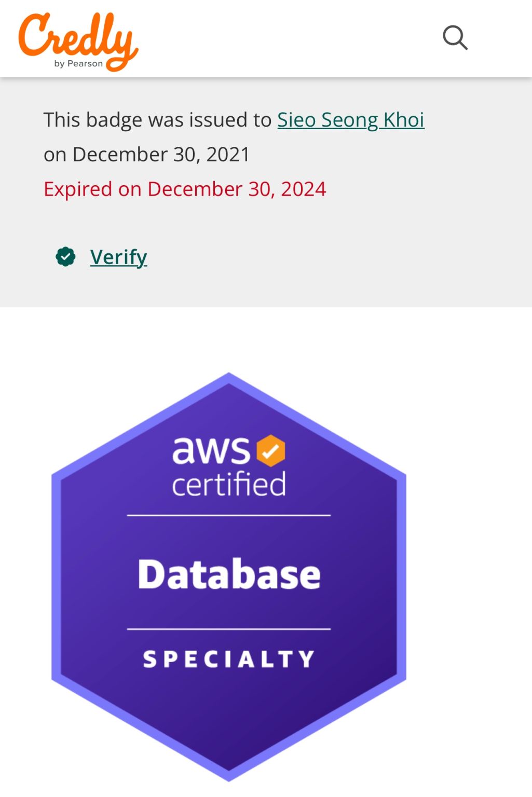The width and height of the screenshot is (532, 797).
Task: Click the white line below "Database"
Action: coord(229,629)
